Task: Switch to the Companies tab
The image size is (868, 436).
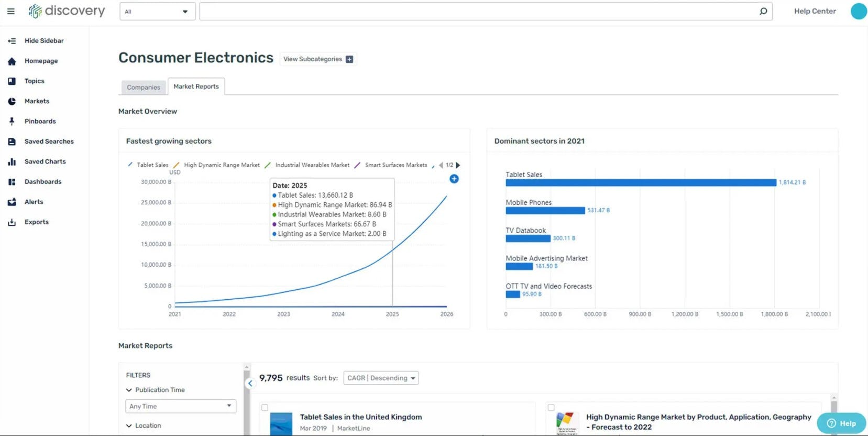Action: (x=144, y=88)
